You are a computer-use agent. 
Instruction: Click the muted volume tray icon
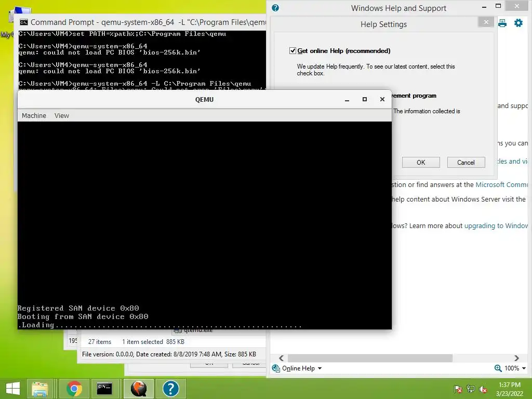coord(483,389)
